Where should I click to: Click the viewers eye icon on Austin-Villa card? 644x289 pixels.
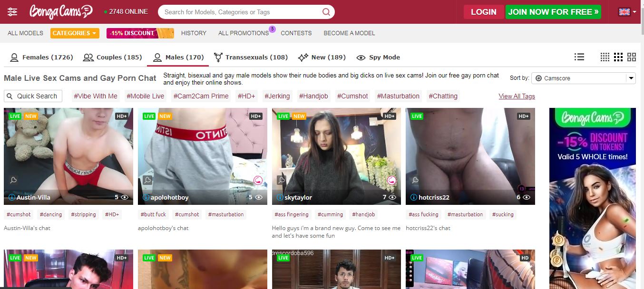pyautogui.click(x=125, y=197)
